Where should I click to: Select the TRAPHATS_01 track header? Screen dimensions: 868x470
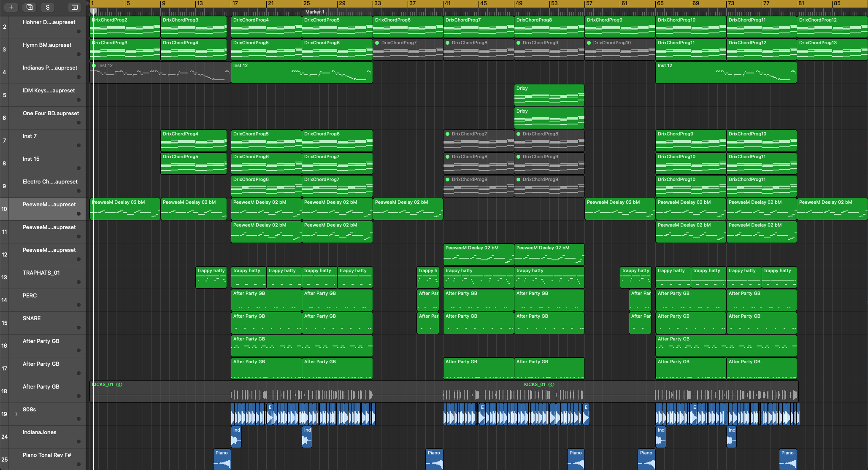pos(43,278)
